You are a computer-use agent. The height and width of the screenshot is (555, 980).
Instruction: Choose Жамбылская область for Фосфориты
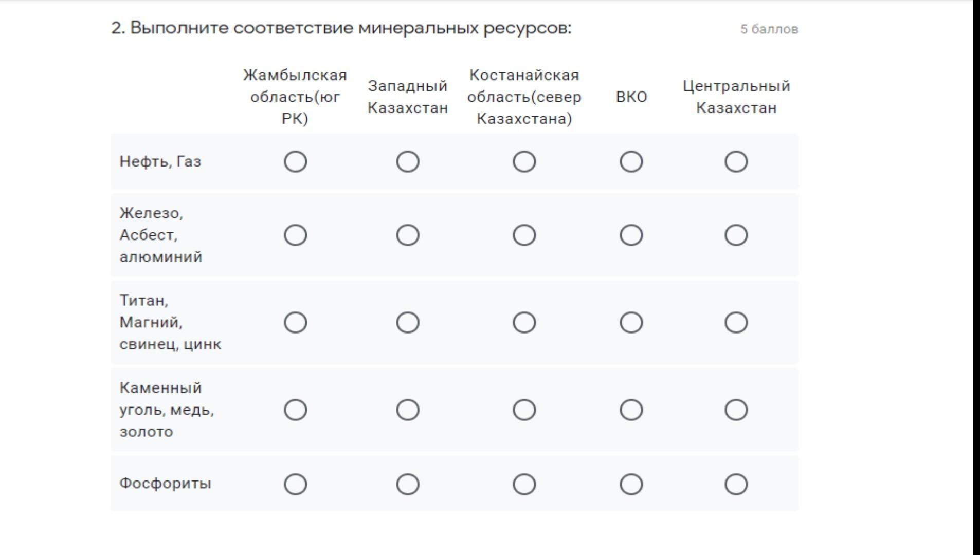[x=296, y=484]
